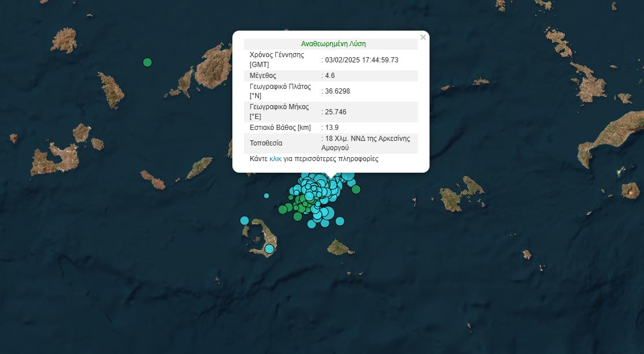Click the magnitude value 4.6 in the popup
644x354 pixels.
[x=330, y=76]
